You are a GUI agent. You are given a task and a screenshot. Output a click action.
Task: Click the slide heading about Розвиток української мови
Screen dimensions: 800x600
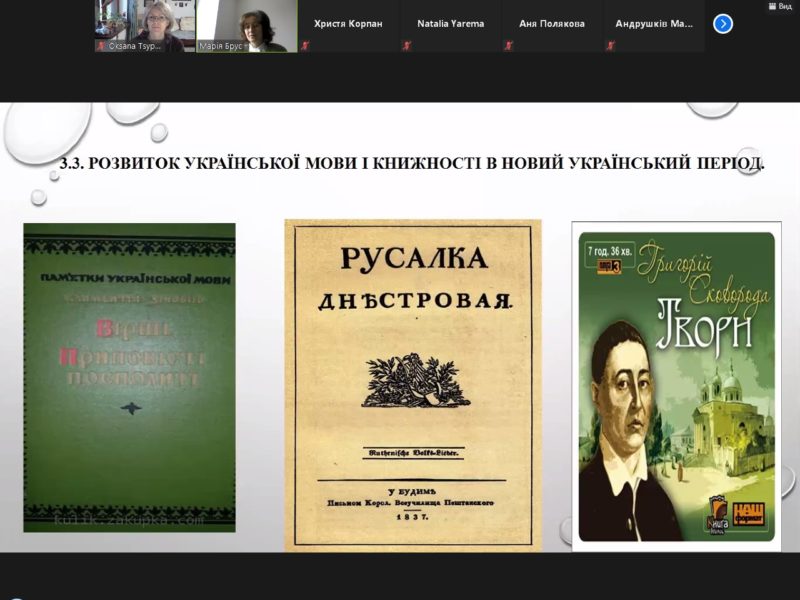(x=412, y=164)
